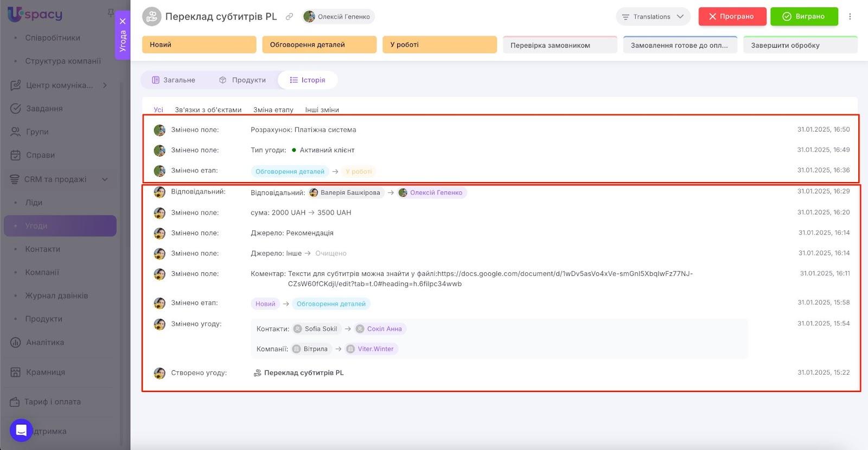Viewport: 868px width, 450px height.
Task: Expand the Центр комуніка... submenu
Action: 105,85
